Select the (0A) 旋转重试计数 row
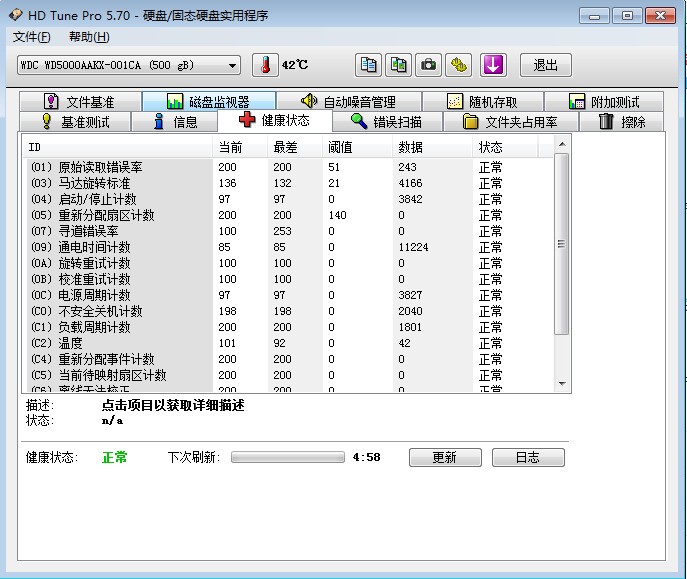Screen dimensions: 687x579 click(x=288, y=263)
